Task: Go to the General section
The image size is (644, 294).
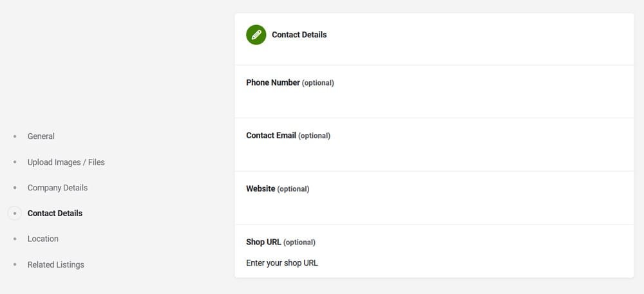Action: click(41, 136)
